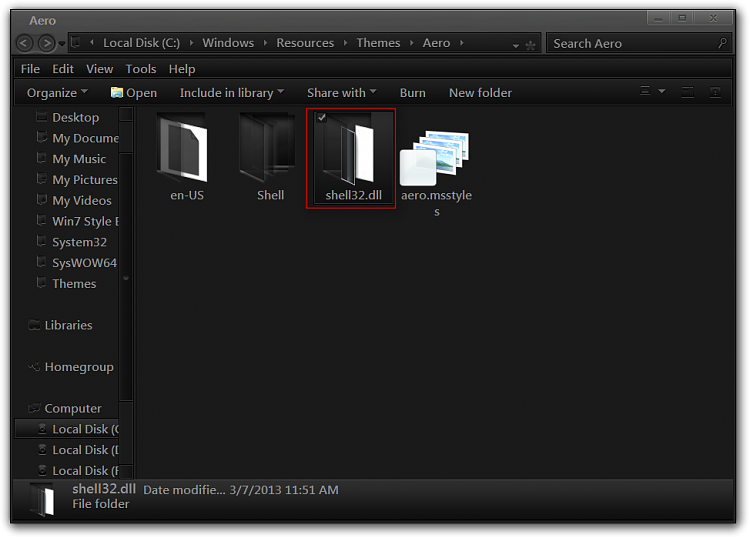Select the Shell folder icon

(x=268, y=147)
